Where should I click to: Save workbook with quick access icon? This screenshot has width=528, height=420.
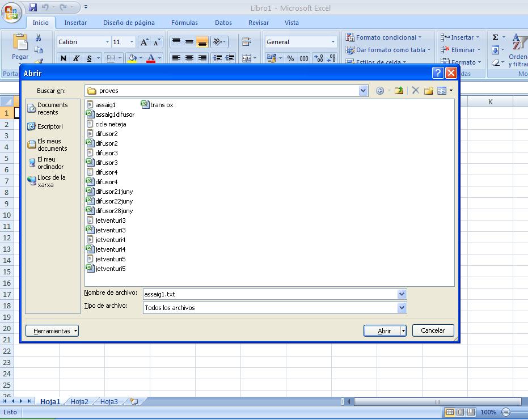(33, 7)
